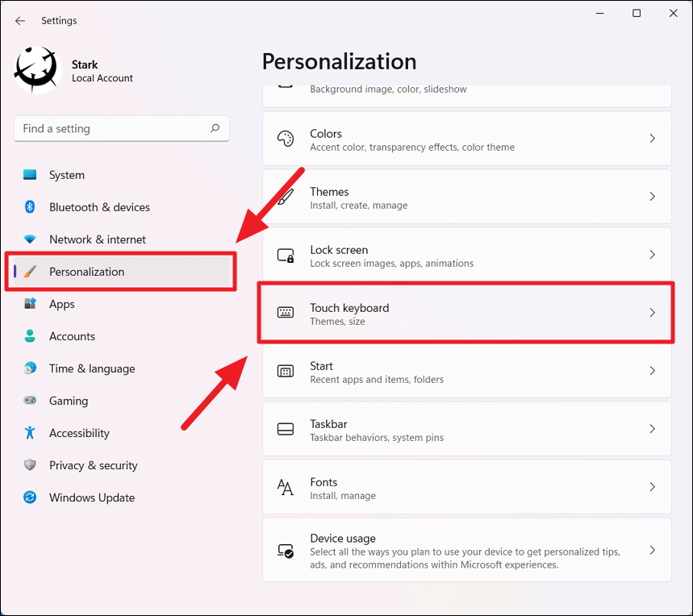Image resolution: width=693 pixels, height=616 pixels.
Task: Click the back arrow in Settings header
Action: point(20,21)
